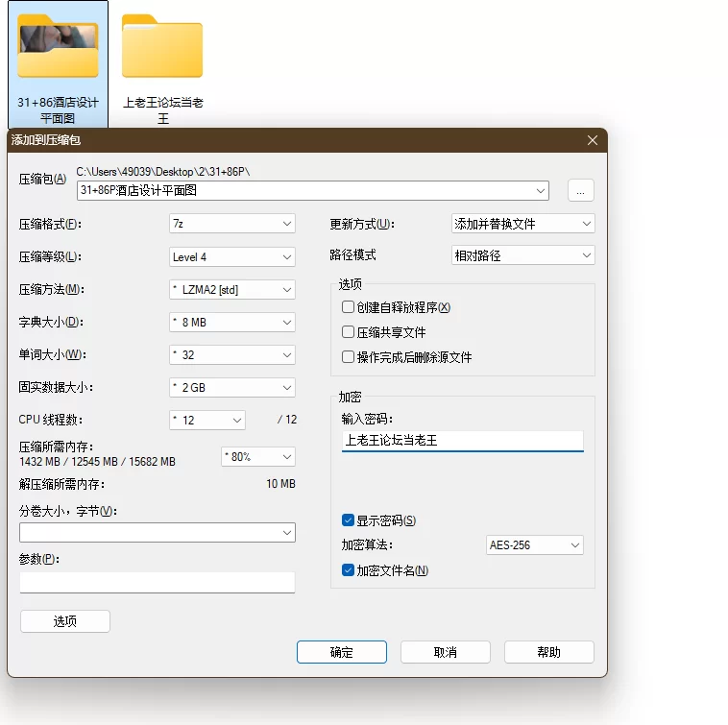
Task: Expand the archive name history dropdown arrow
Action: 540,191
